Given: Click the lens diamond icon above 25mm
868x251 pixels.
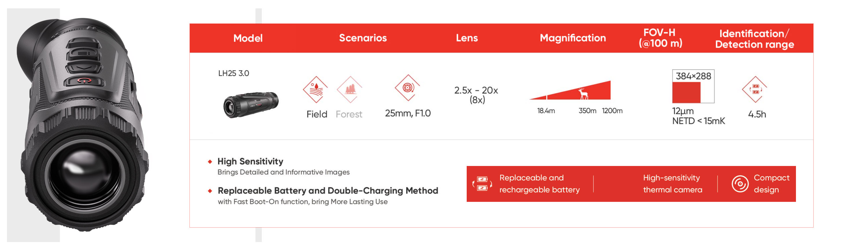Looking at the screenshot, I should point(407,88).
